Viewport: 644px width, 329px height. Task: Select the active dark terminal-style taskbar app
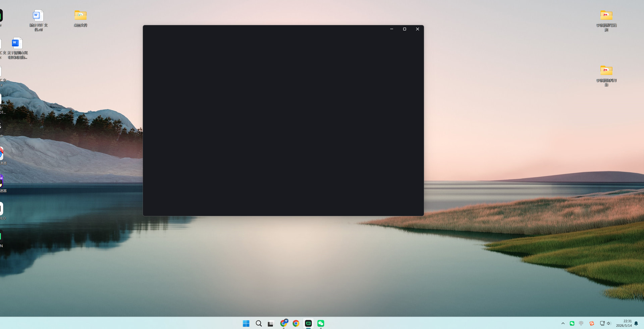coord(308,323)
